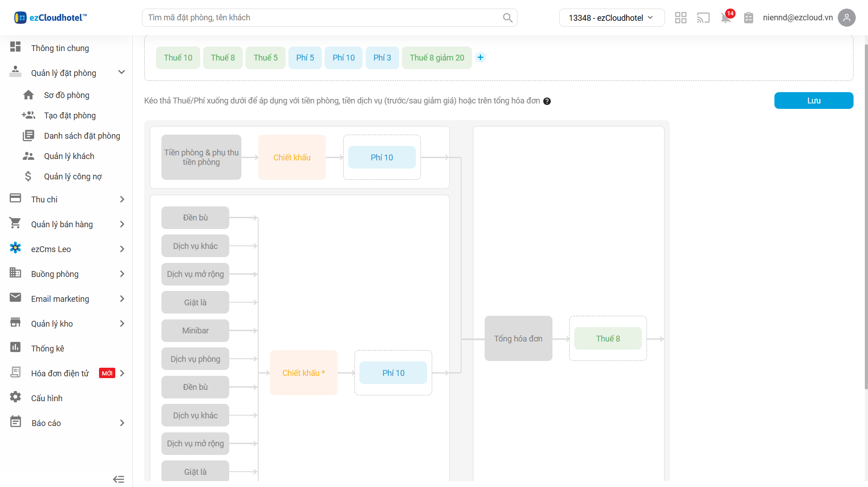This screenshot has height=487, width=868.
Task: Select the Thuế 8 giảm 20 tag
Action: click(x=436, y=58)
